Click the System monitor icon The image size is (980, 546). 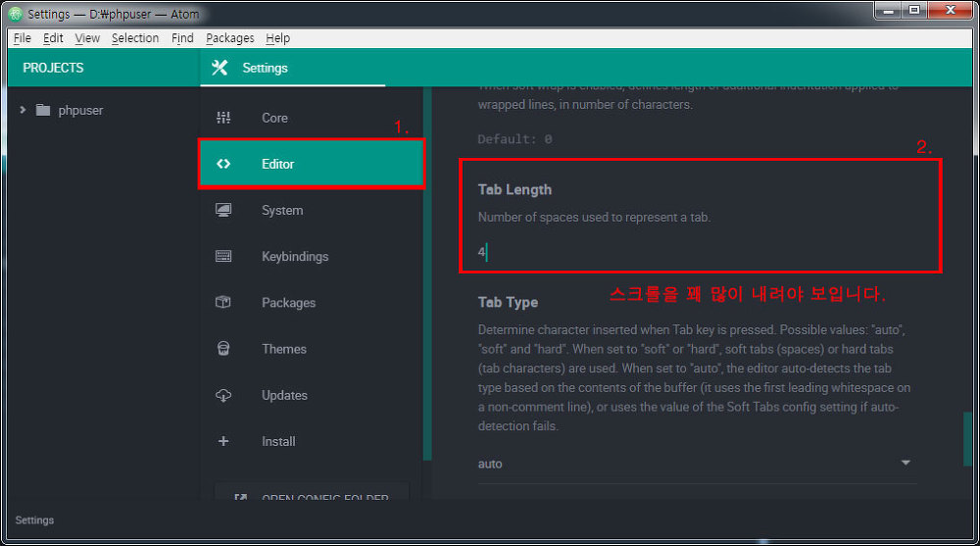223,210
